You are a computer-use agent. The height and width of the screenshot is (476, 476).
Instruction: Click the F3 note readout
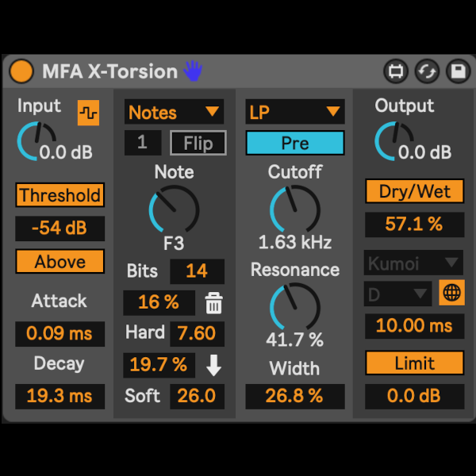pyautogui.click(x=174, y=244)
